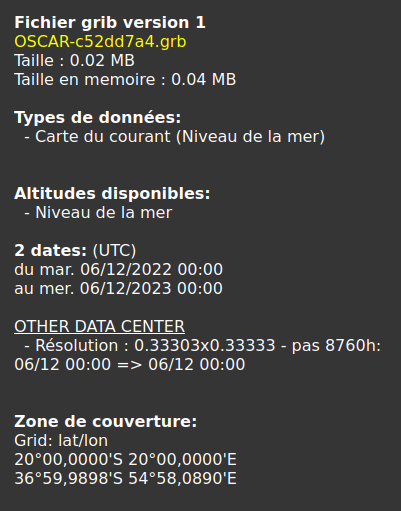The width and height of the screenshot is (401, 511).
Task: Click the '2 dates:' heading
Action: pos(50,251)
